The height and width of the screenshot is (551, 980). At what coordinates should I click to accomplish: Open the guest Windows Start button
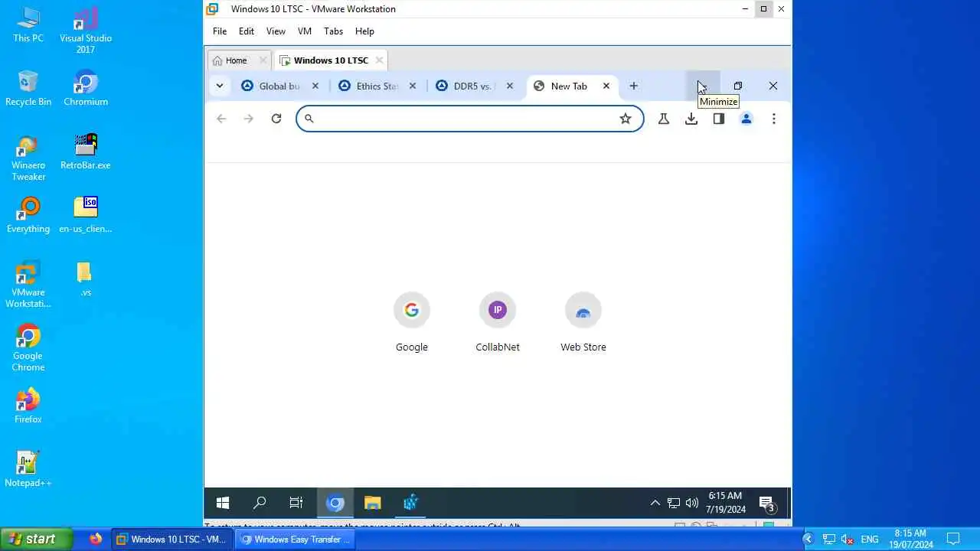[223, 503]
